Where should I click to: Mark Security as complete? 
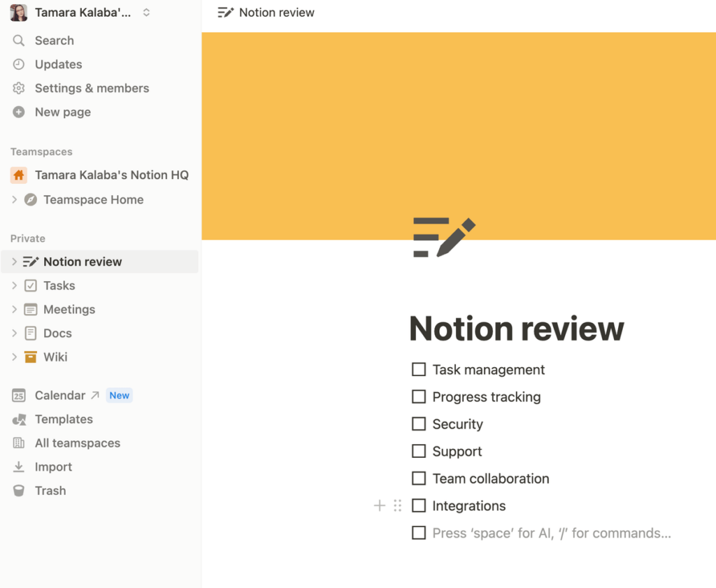pos(418,424)
